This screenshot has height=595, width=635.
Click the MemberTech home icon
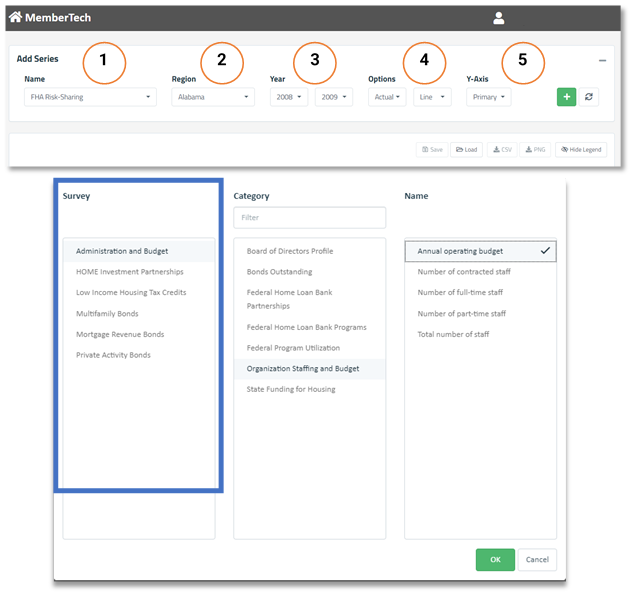pyautogui.click(x=15, y=17)
